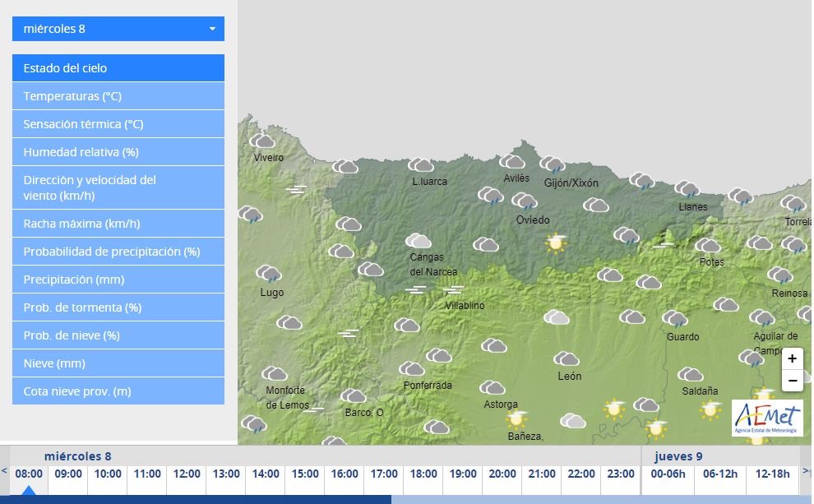Click the cloud icon above Avilés
Screen dimensions: 814x504
[512, 161]
